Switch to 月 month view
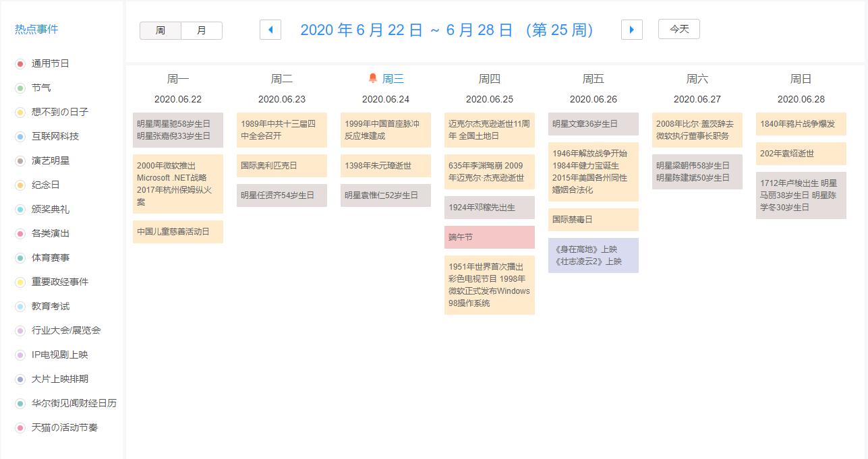The height and width of the screenshot is (459, 868). click(202, 30)
